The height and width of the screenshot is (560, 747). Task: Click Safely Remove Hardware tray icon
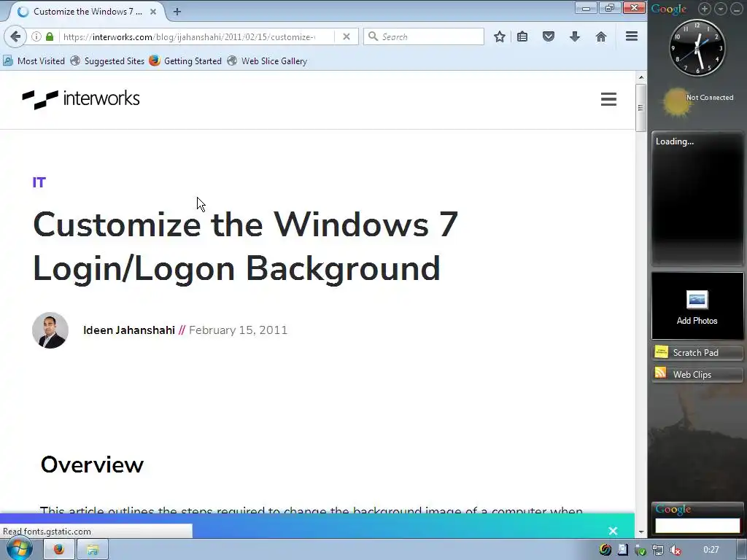(x=640, y=550)
